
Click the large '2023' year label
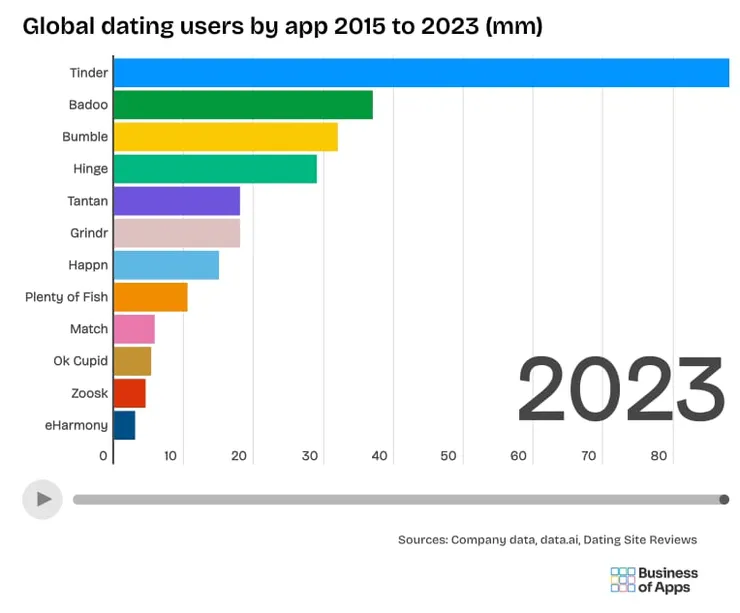(x=621, y=389)
